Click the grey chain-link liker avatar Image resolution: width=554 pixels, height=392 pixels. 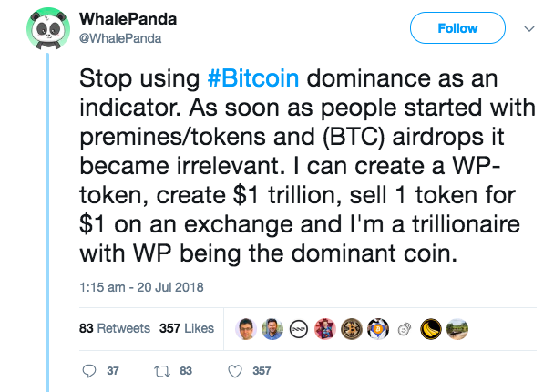[x=404, y=328]
